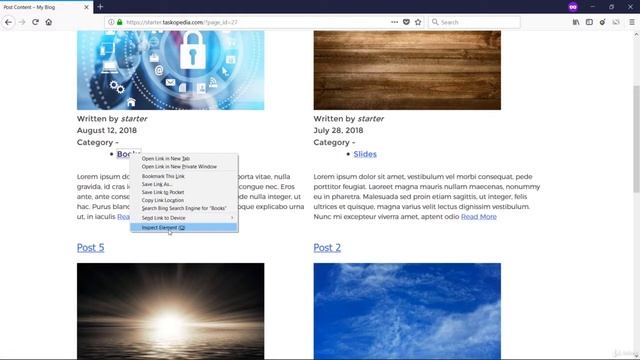Image resolution: width=640 pixels, height=360 pixels.
Task: Select Copy Link Location
Action: 184,200
